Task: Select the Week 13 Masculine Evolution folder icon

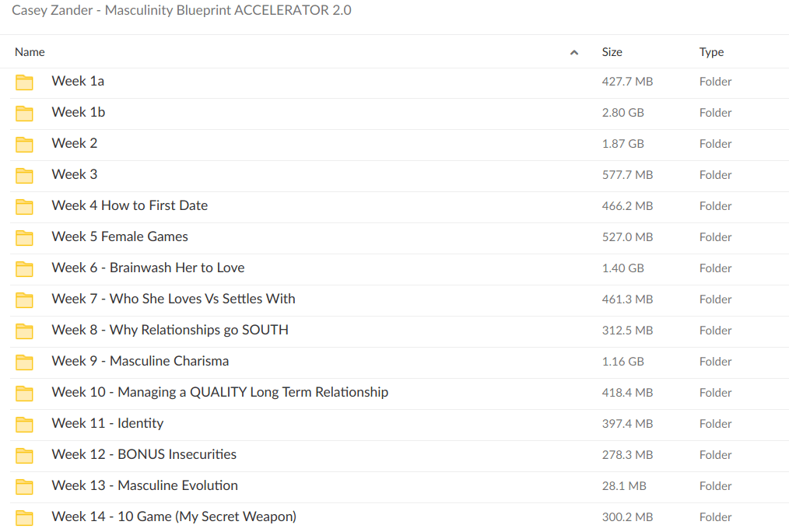Action: click(24, 485)
